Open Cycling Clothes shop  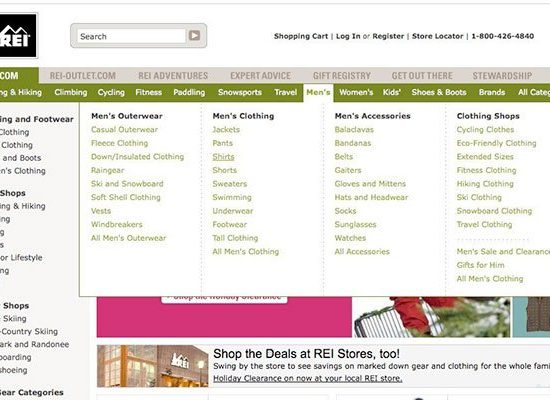485,129
